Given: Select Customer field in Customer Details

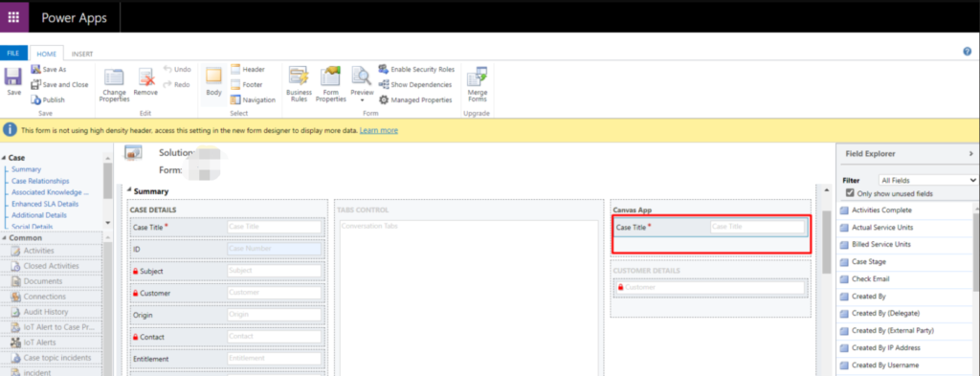Looking at the screenshot, I should coord(711,287).
